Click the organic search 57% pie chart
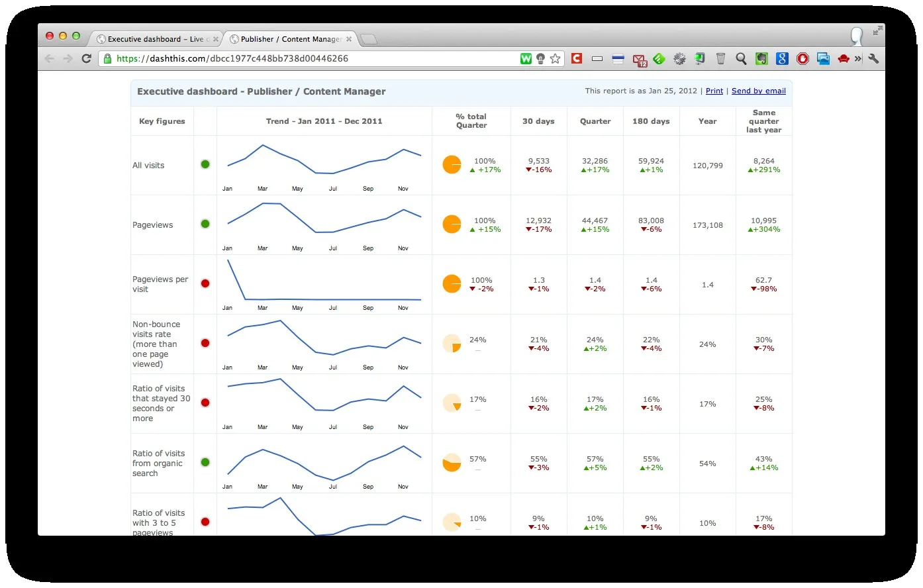 452,462
